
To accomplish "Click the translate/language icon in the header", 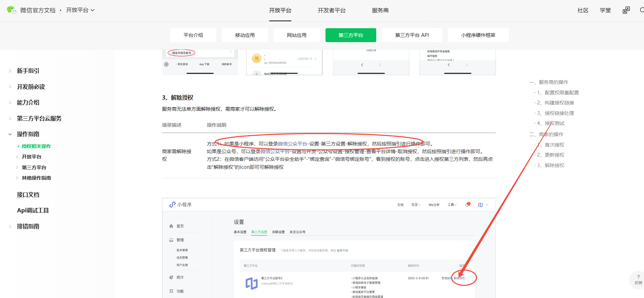I will tap(626, 10).
